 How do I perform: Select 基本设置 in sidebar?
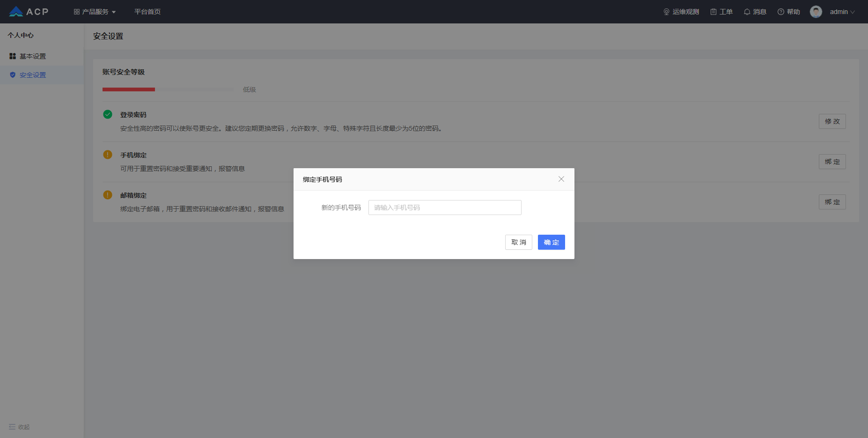42,56
